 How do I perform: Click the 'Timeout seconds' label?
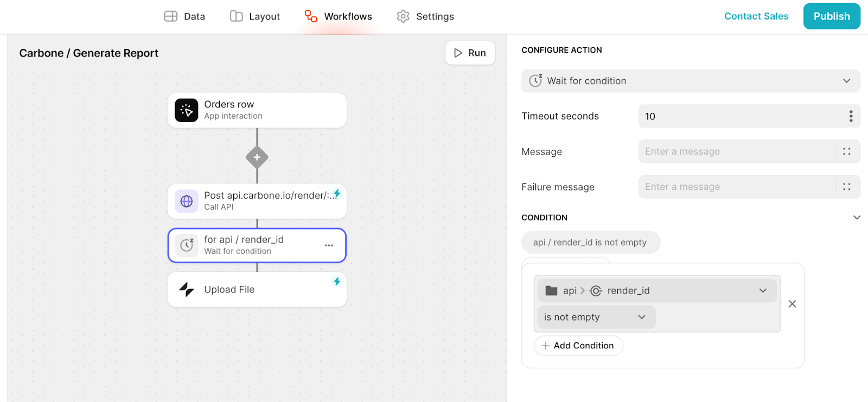click(x=560, y=116)
